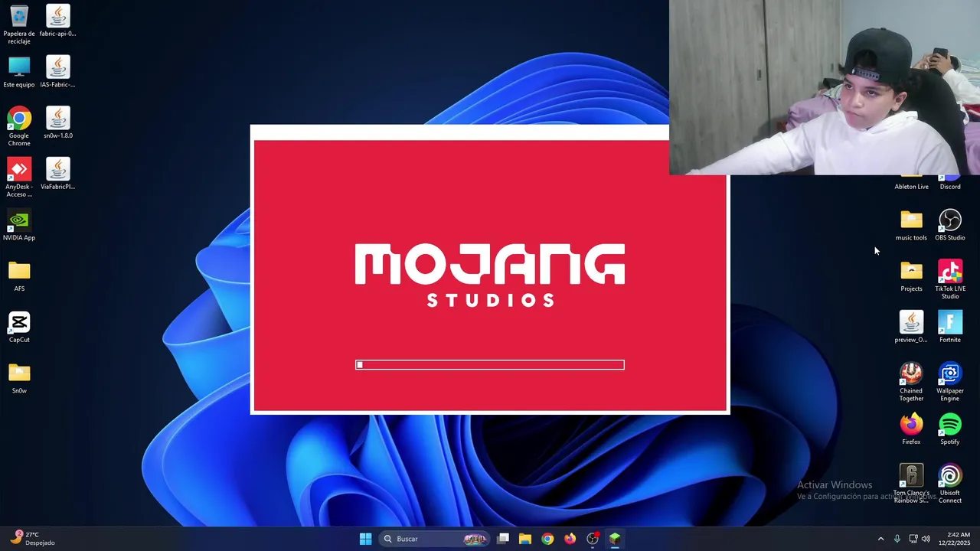Select the music tools folder icon
The width and height of the screenshot is (980, 551).
(911, 225)
